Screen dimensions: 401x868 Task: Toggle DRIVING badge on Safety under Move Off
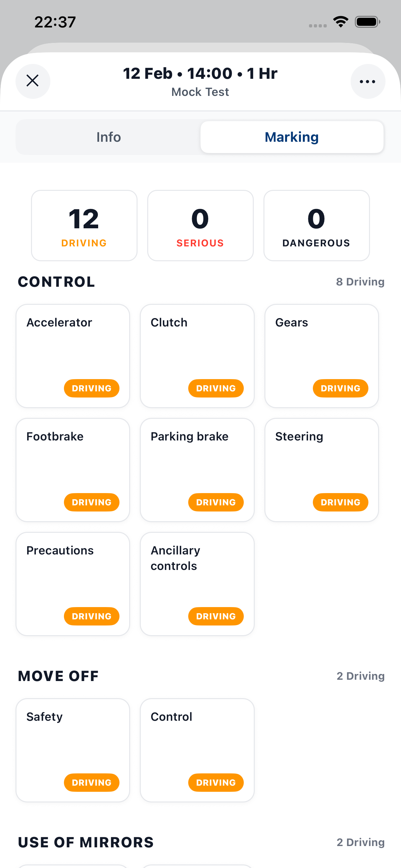click(x=92, y=782)
